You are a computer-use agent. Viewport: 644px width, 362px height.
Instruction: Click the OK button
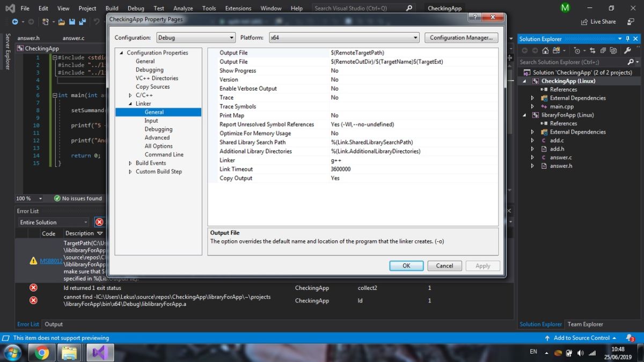[x=406, y=265]
